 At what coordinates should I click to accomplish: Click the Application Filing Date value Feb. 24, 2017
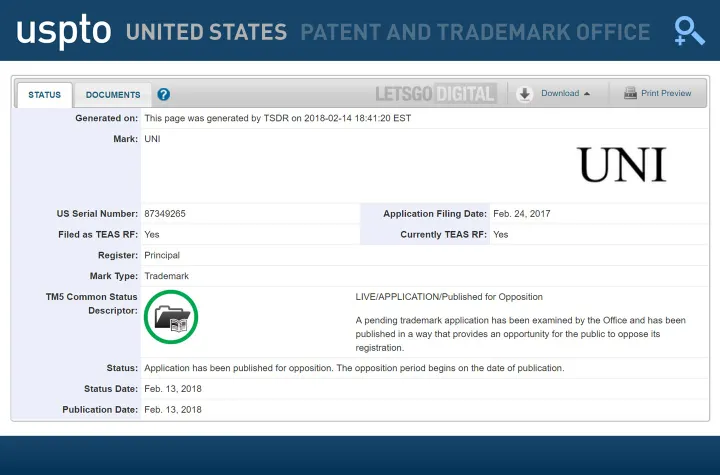[522, 214]
